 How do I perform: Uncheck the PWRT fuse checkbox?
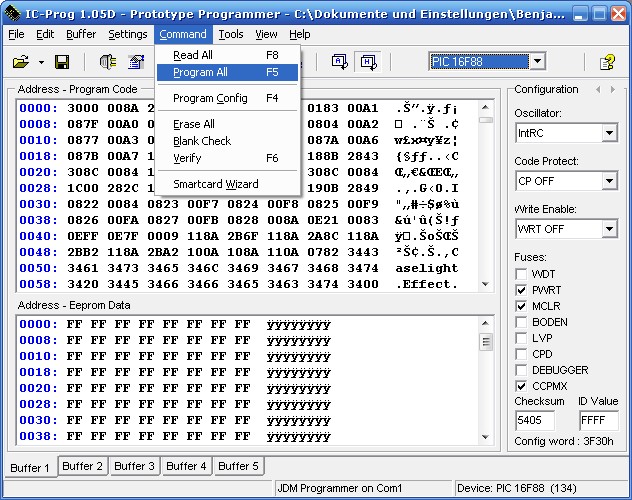click(521, 290)
